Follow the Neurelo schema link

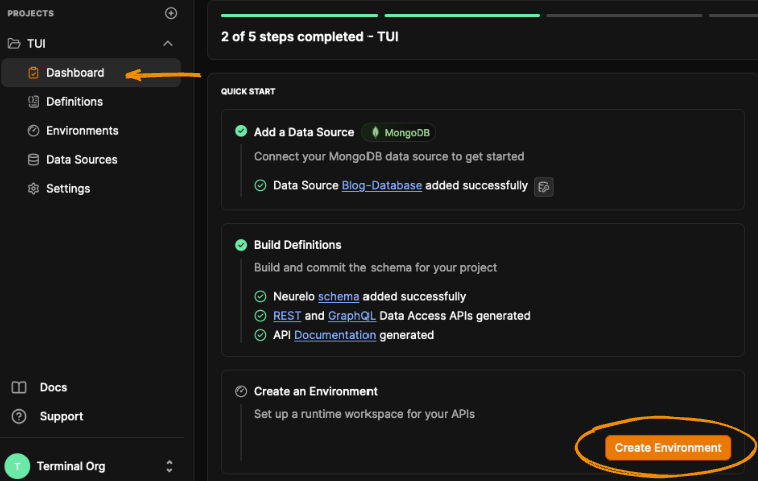click(338, 297)
